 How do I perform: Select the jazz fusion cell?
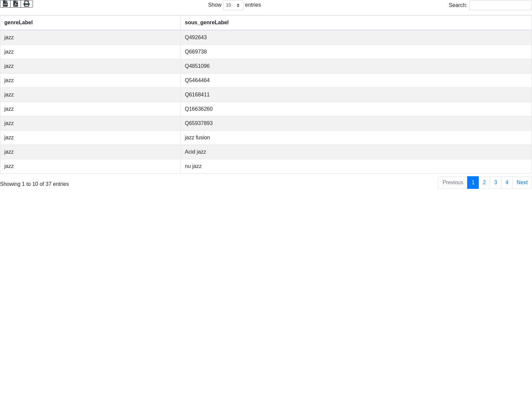pyautogui.click(x=197, y=138)
